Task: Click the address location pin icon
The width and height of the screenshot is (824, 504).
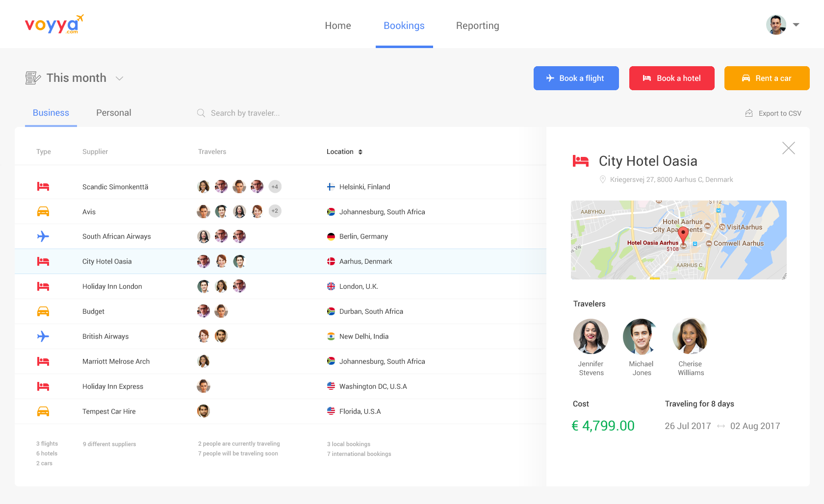Action: (x=603, y=180)
